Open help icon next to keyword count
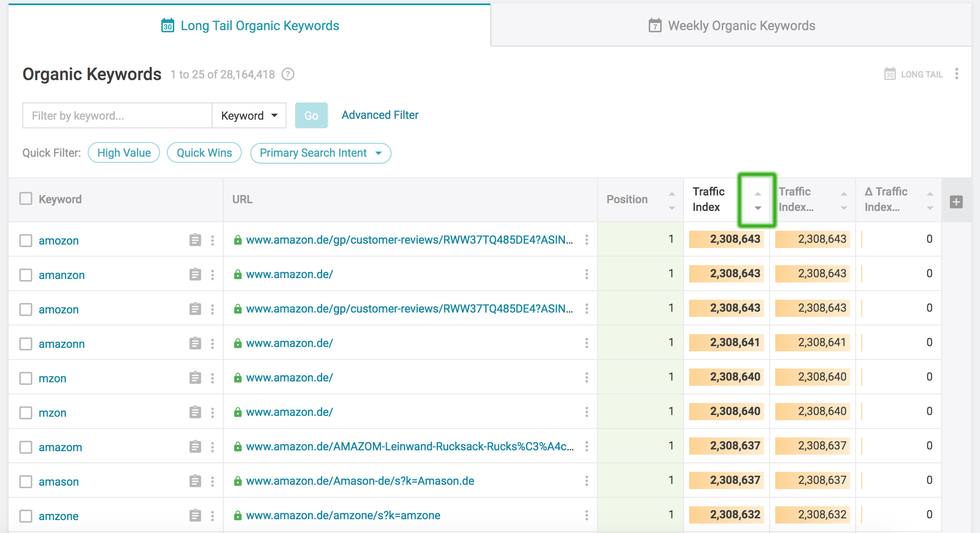The width and height of the screenshot is (980, 533). click(288, 74)
